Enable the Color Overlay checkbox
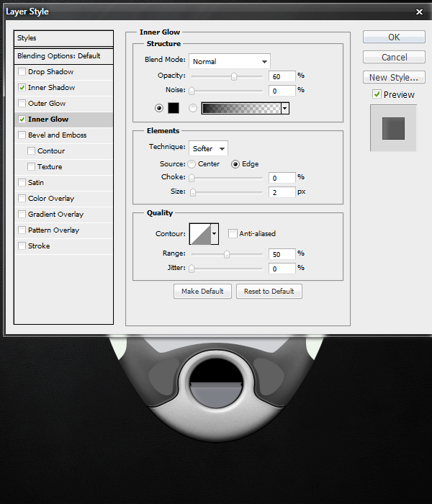 (x=22, y=198)
